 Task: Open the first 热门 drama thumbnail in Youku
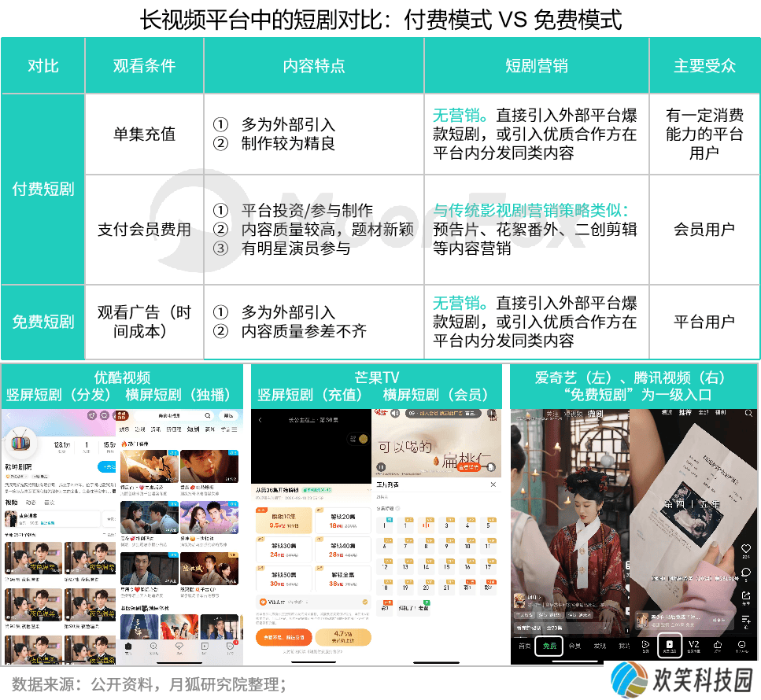pyautogui.click(x=150, y=466)
